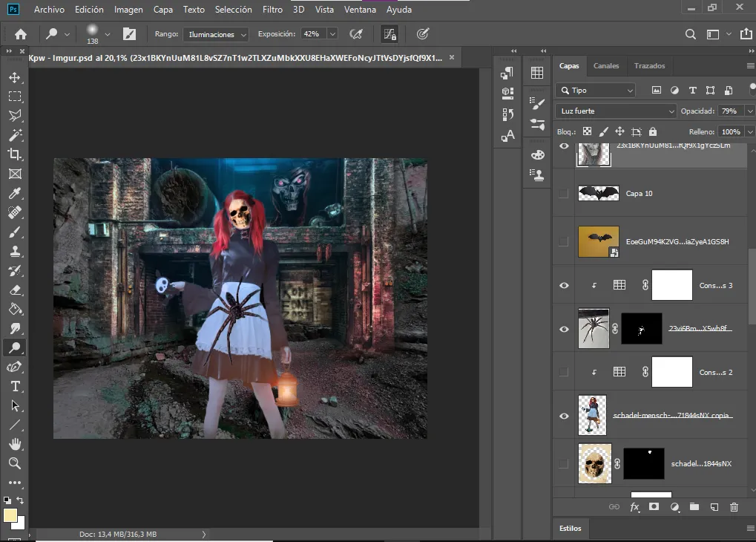Select the Crop tool

(14, 154)
